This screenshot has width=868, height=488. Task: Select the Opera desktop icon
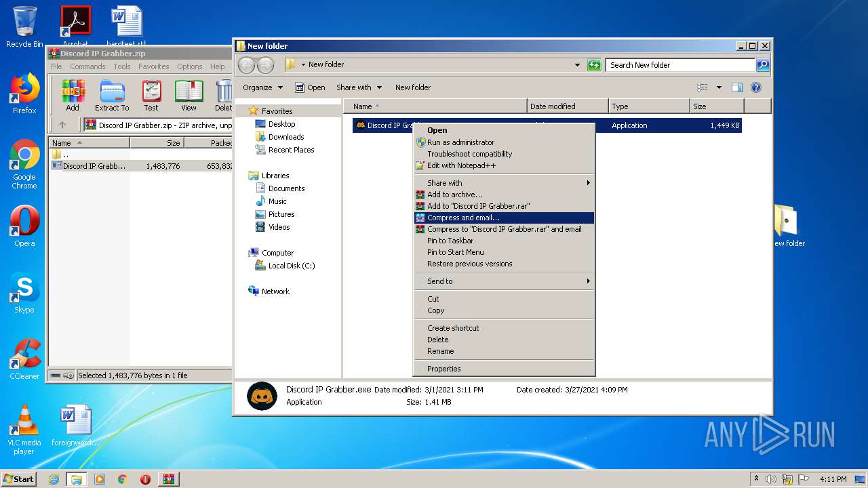pyautogui.click(x=24, y=226)
